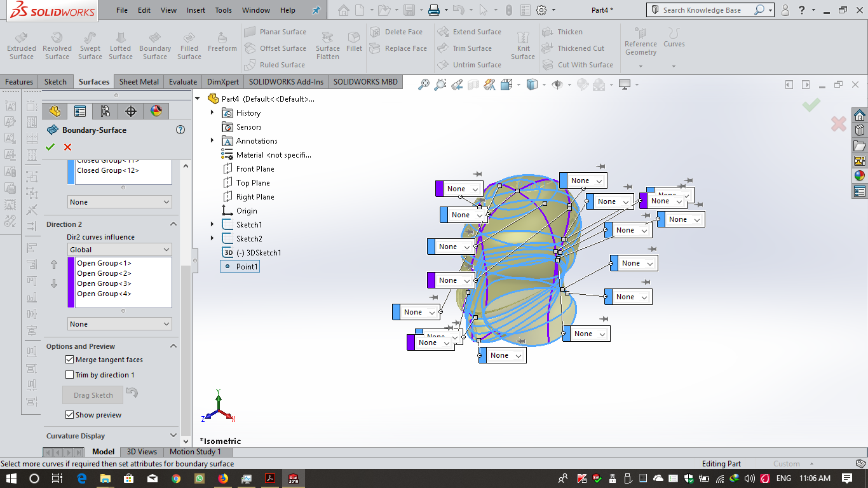The height and width of the screenshot is (488, 868).
Task: Click Thicken command
Action: pos(562,32)
